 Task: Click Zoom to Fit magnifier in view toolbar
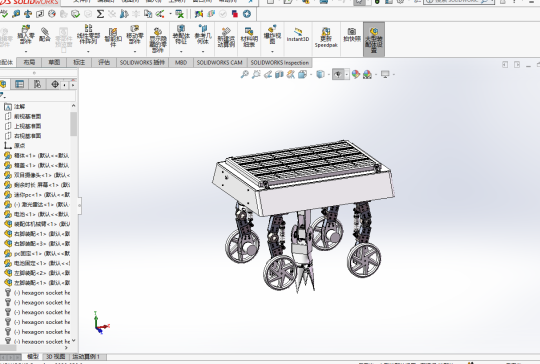click(245, 74)
